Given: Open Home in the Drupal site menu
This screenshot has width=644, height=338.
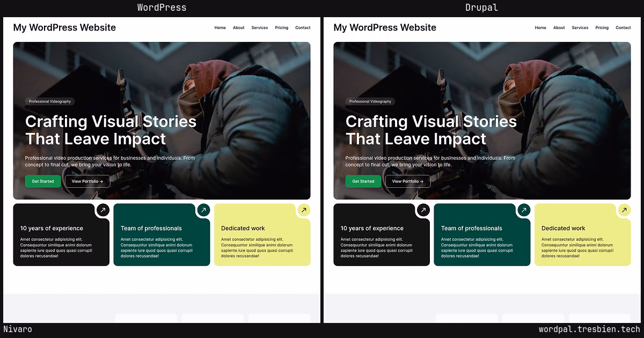Looking at the screenshot, I should tap(540, 28).
